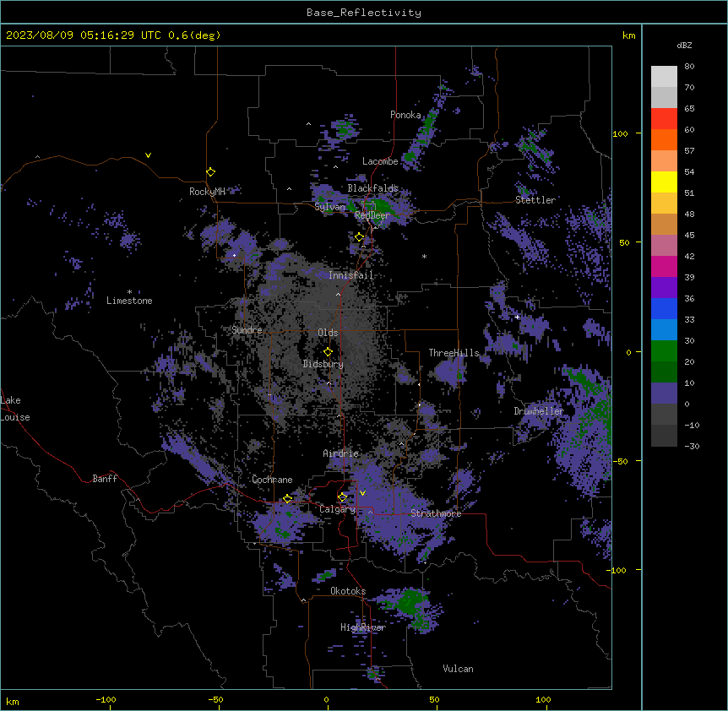Pick the yellow 51-54 dBZ legend swatch

pos(664,182)
